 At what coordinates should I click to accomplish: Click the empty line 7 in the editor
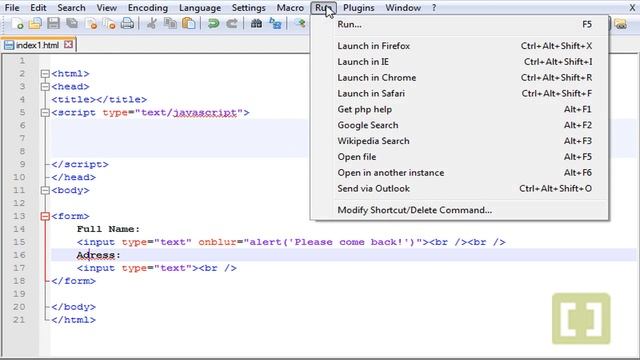[x=180, y=138]
